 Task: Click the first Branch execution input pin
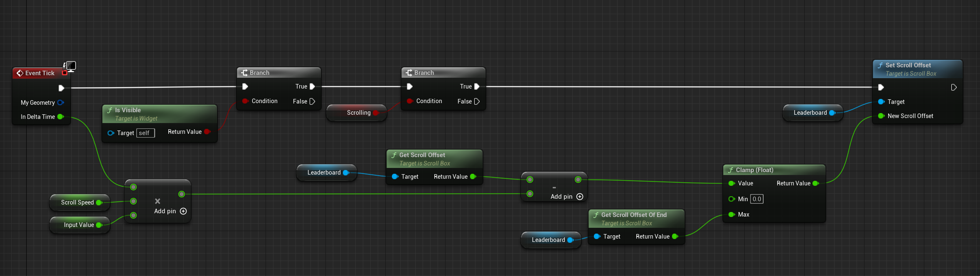tap(245, 86)
